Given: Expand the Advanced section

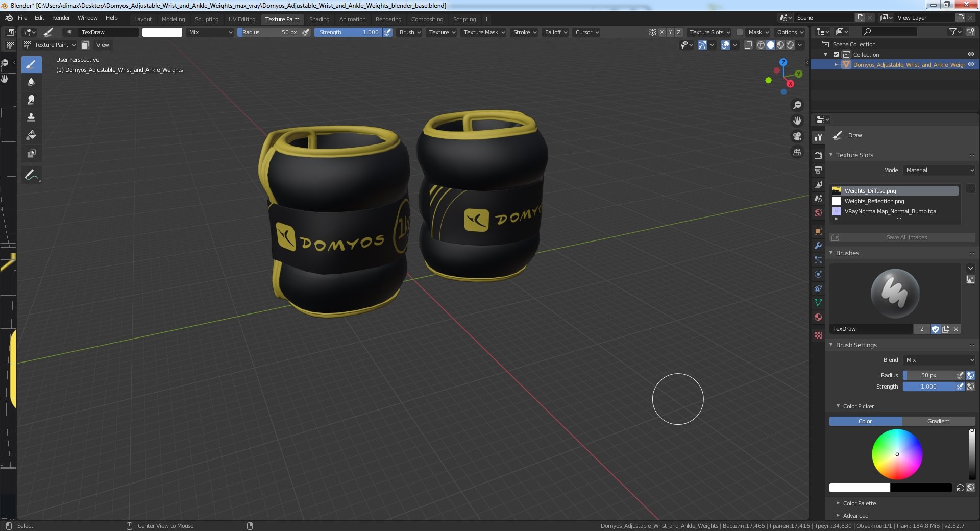Looking at the screenshot, I should pyautogui.click(x=838, y=516).
